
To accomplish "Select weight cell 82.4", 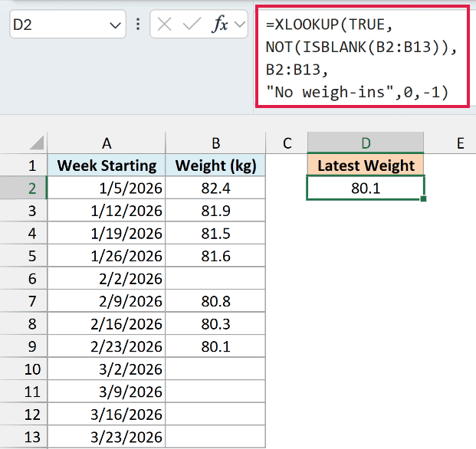I will coord(215,188).
